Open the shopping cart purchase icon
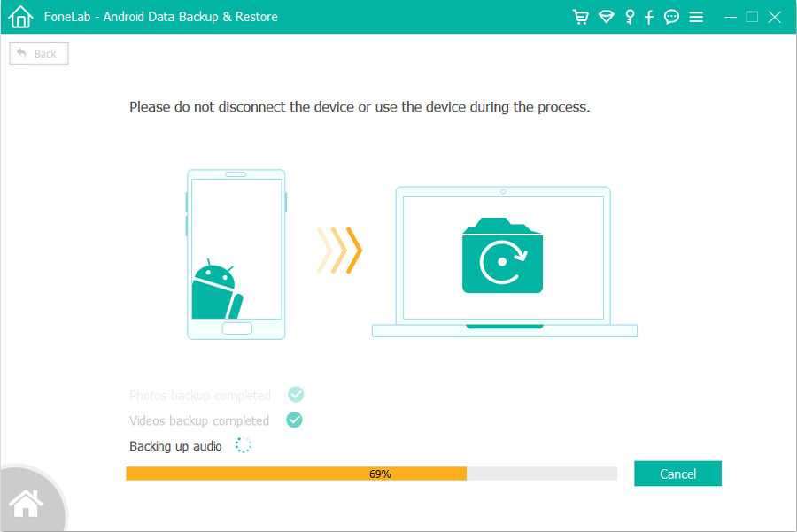 coord(580,17)
